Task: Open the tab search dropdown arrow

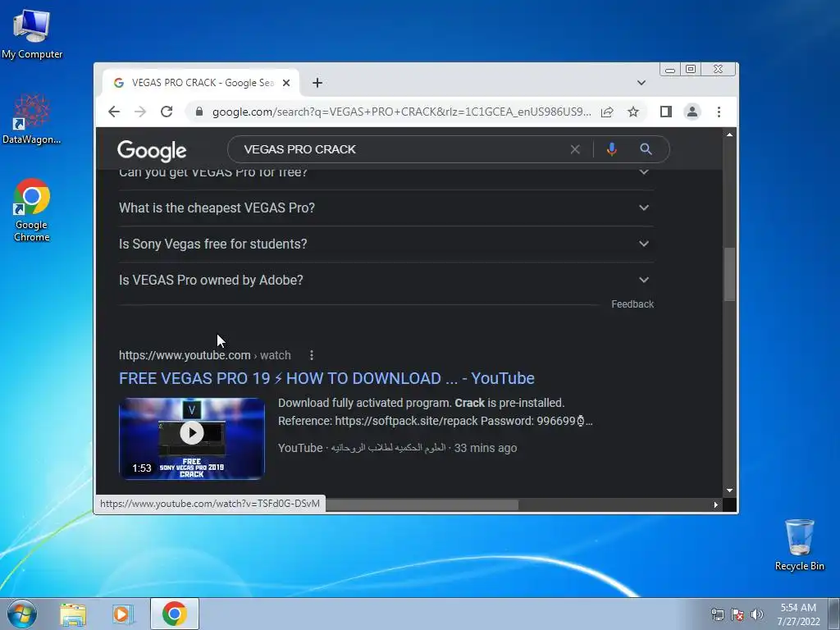Action: click(x=641, y=83)
